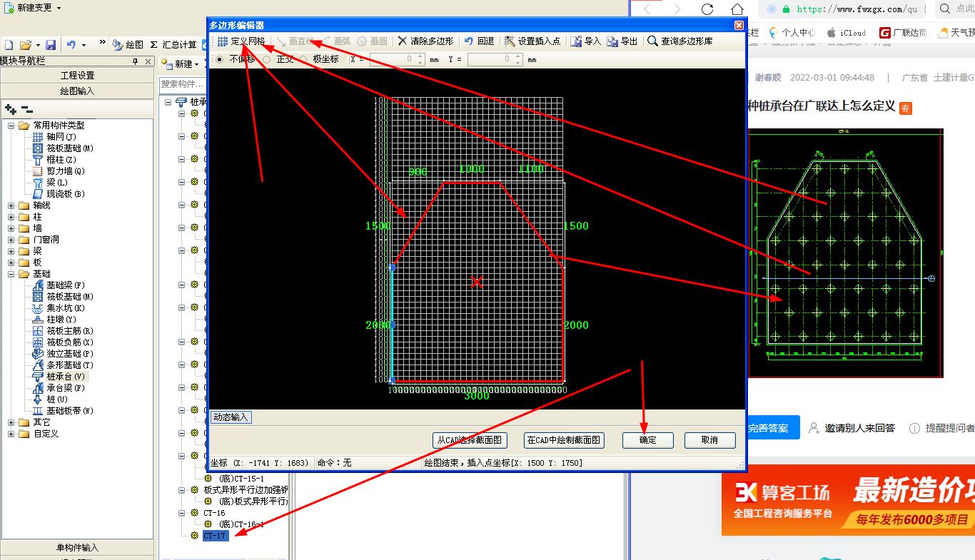
Task: Click the 导出 export icon
Action: click(x=622, y=41)
